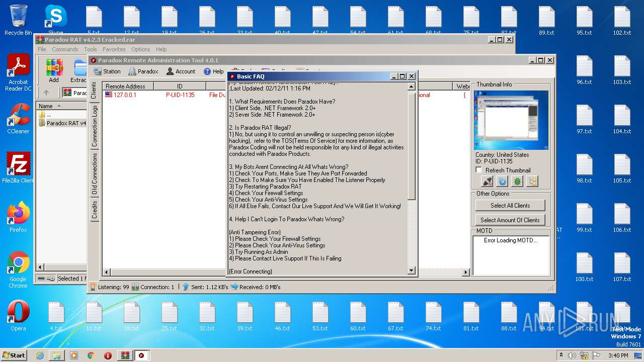Open the Account menu

tap(181, 71)
